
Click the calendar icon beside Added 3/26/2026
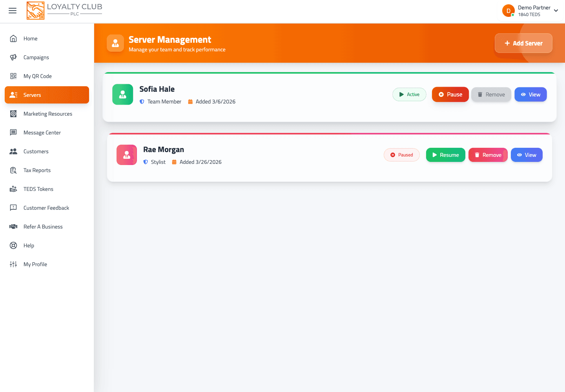[174, 162]
